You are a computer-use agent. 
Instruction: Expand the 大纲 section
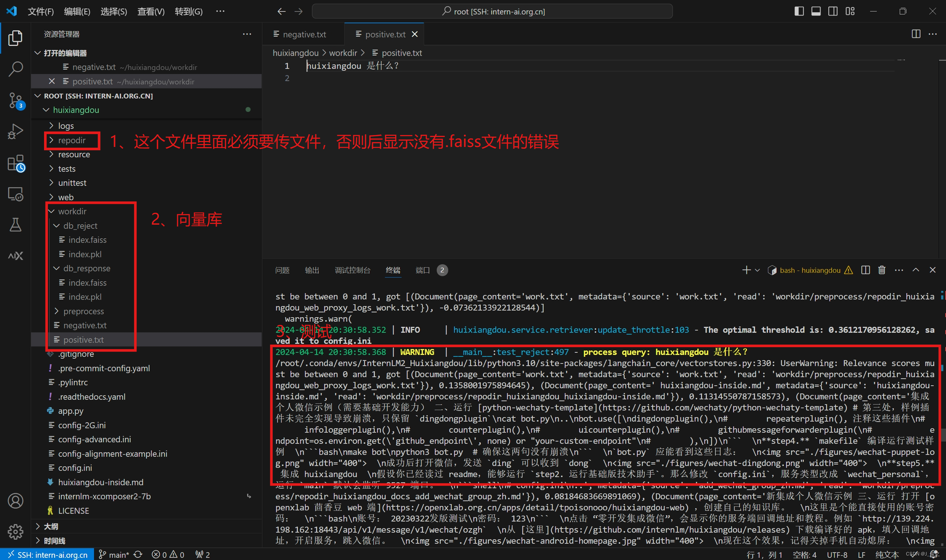coord(147,526)
